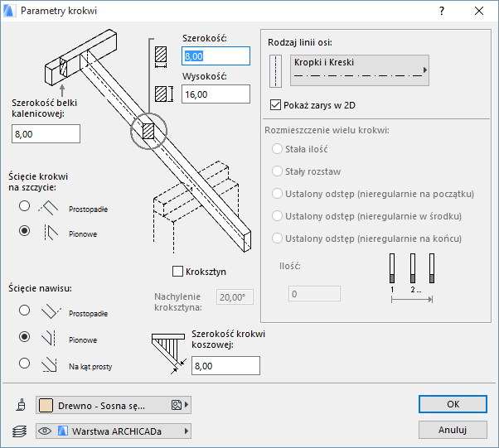Click arrow on material selector
Image resolution: width=499 pixels, height=448 pixels.
click(x=187, y=405)
